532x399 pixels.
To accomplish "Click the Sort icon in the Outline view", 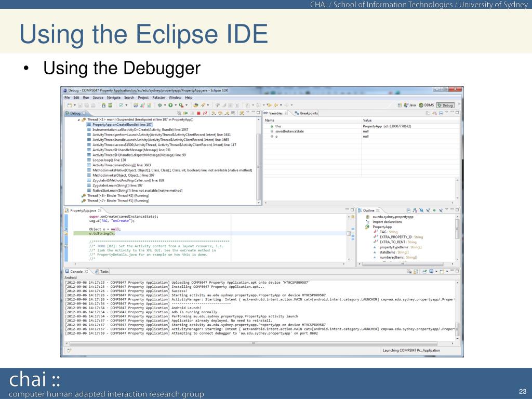I will [415, 210].
